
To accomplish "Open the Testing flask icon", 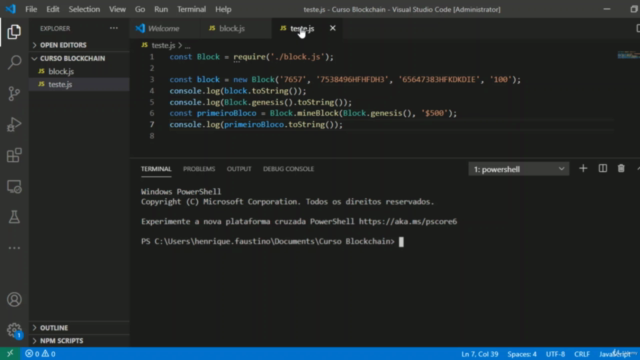I will coord(14,217).
